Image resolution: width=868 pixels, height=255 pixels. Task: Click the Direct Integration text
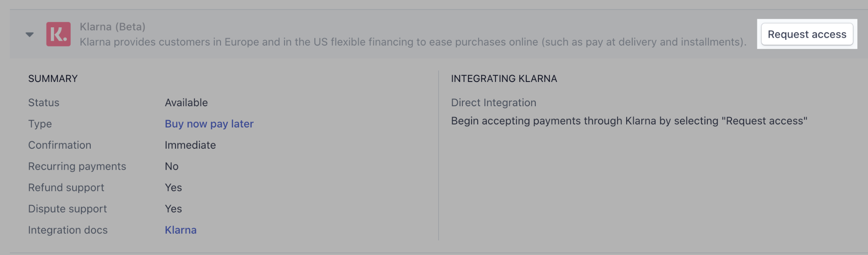494,102
